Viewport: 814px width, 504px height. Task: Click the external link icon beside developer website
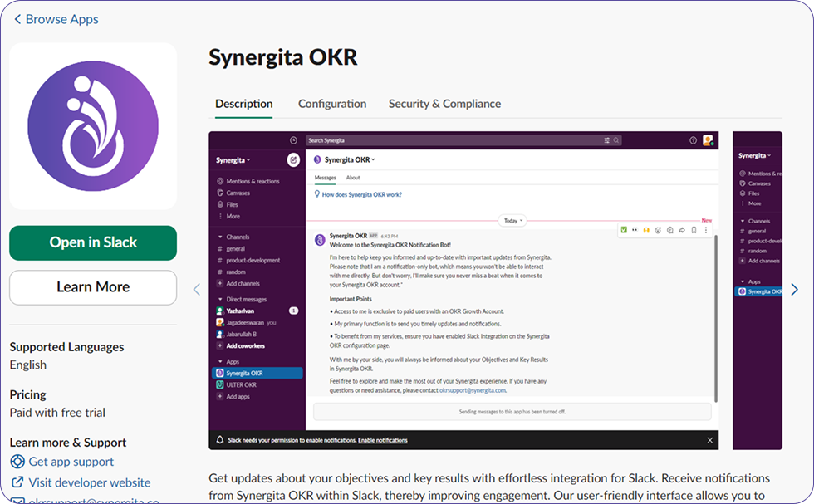[17, 482]
